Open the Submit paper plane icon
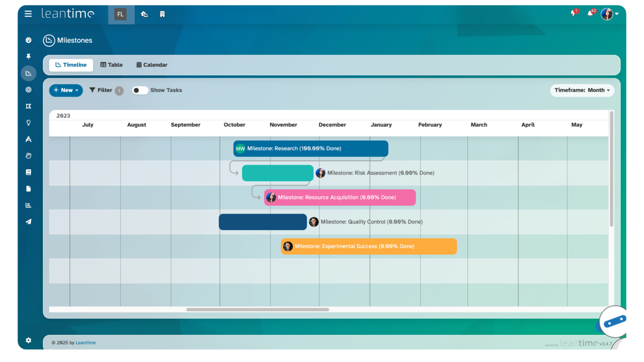 [28, 222]
